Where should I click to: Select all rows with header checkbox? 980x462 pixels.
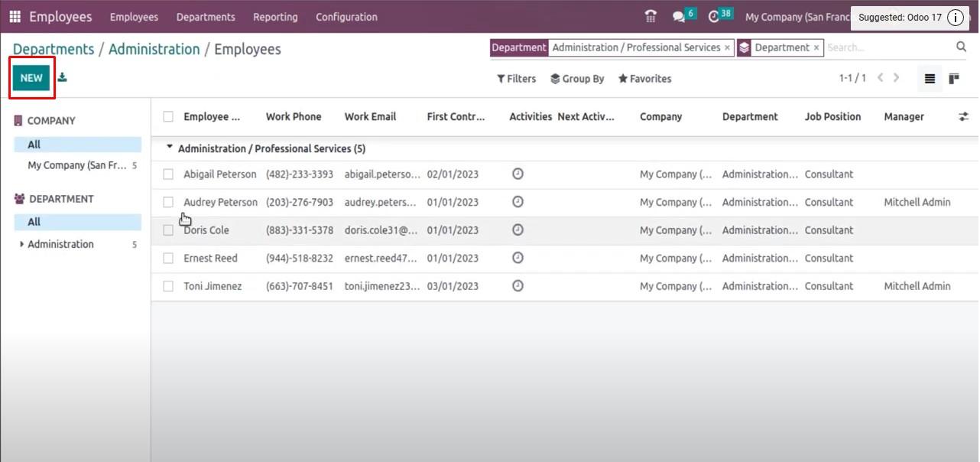click(x=168, y=117)
